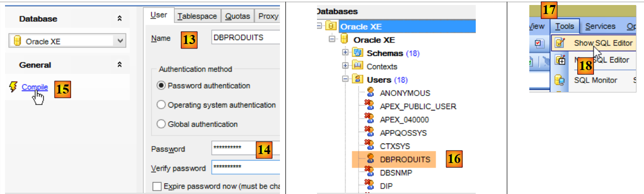Open the Quotas tab
Image resolution: width=644 pixels, height=194 pixels.
pyautogui.click(x=237, y=16)
